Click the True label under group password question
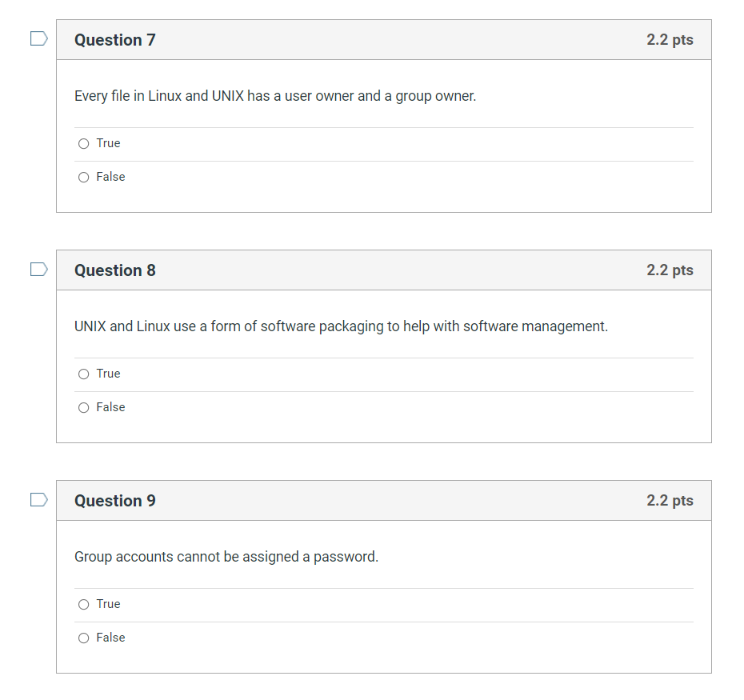Viewport: 744px width, 700px height. click(108, 604)
